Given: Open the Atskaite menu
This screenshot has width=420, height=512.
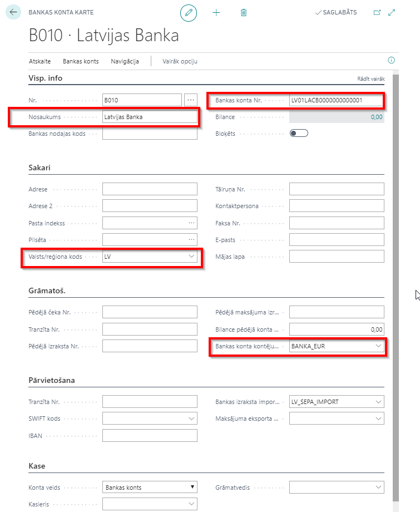Looking at the screenshot, I should [x=40, y=61].
